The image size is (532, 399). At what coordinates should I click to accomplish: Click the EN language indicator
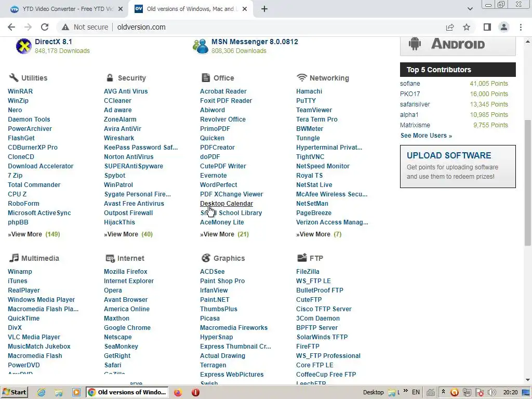pos(416,392)
